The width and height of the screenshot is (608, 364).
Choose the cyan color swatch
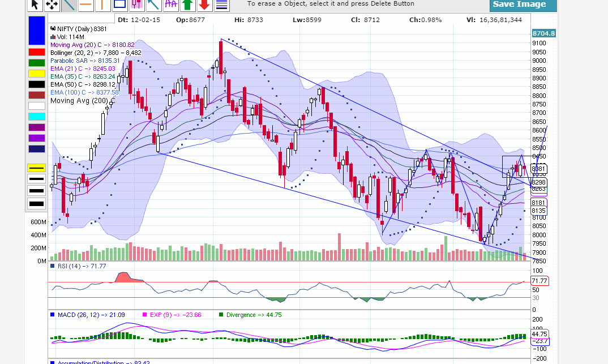[37, 117]
